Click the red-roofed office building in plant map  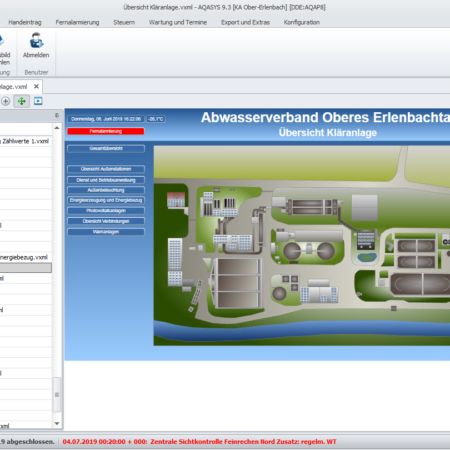pos(176,200)
